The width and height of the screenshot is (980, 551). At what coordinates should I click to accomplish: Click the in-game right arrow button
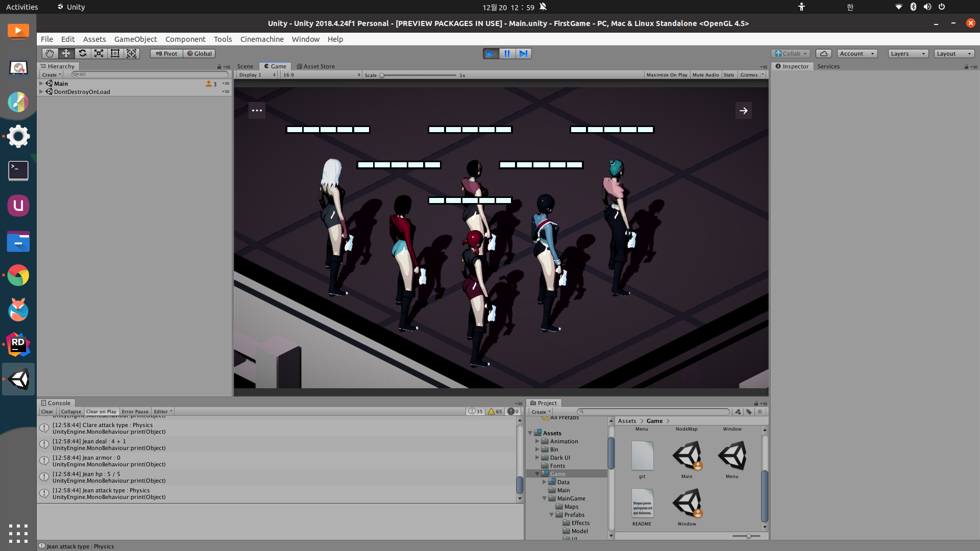click(x=743, y=110)
